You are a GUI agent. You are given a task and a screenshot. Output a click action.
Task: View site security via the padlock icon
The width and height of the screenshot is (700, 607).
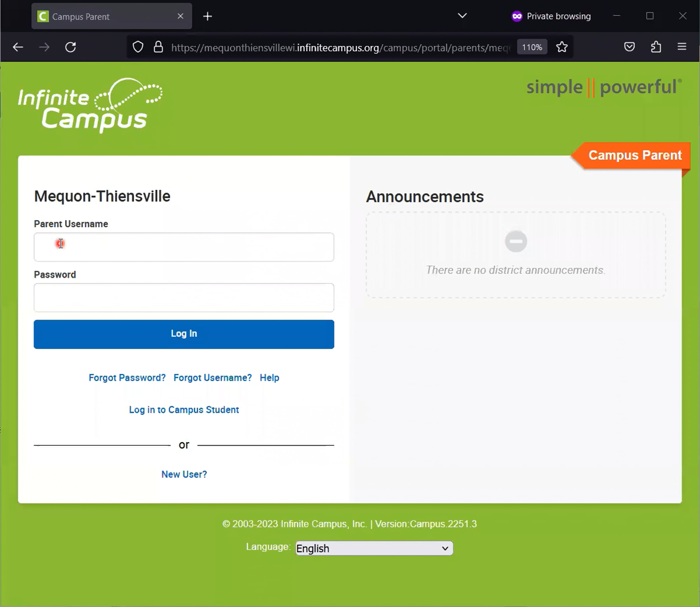tap(158, 47)
